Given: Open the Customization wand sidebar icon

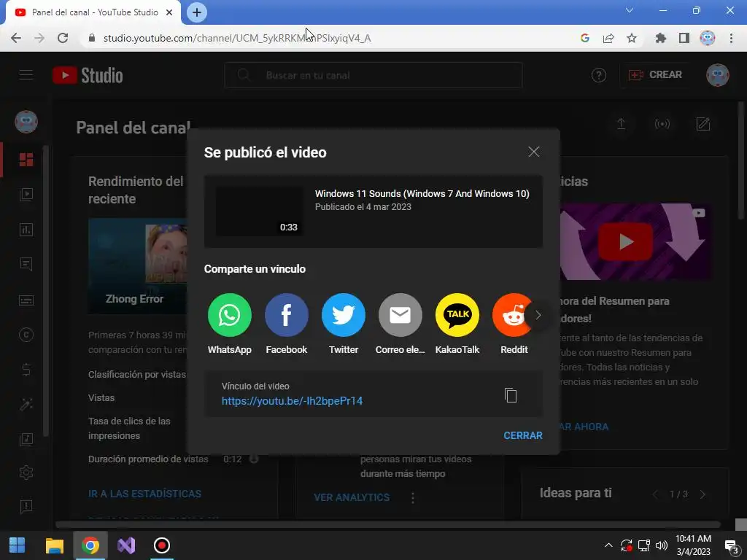Looking at the screenshot, I should [x=26, y=404].
